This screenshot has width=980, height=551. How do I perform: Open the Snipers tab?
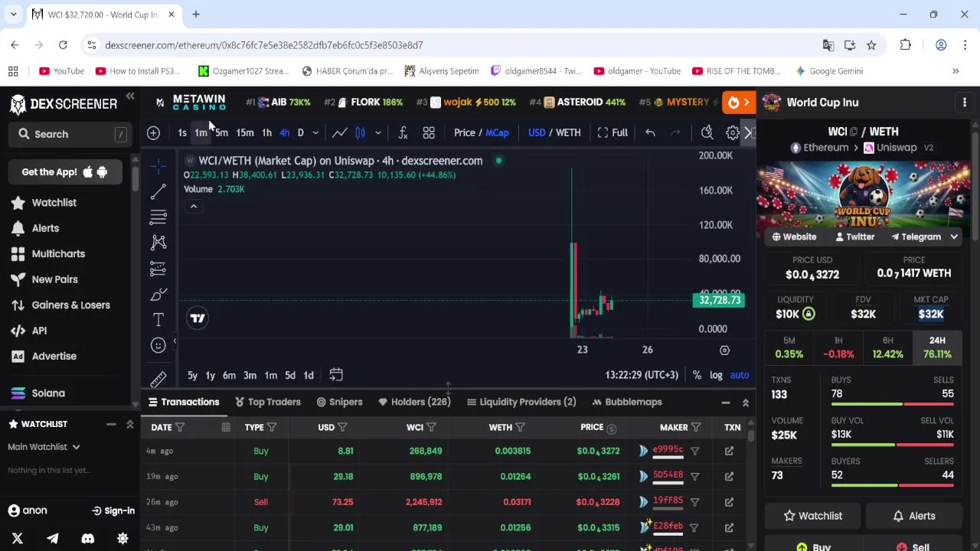pyautogui.click(x=339, y=402)
